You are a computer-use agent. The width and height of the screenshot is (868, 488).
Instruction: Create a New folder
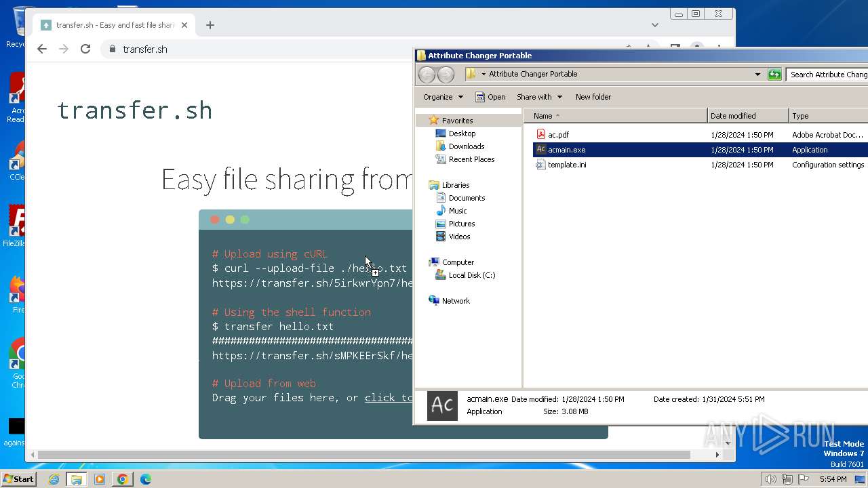[593, 97]
